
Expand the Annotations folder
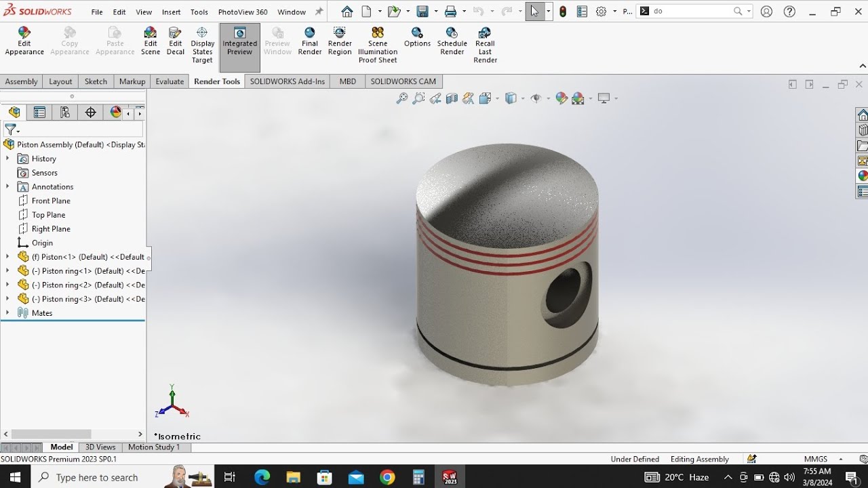click(x=7, y=186)
